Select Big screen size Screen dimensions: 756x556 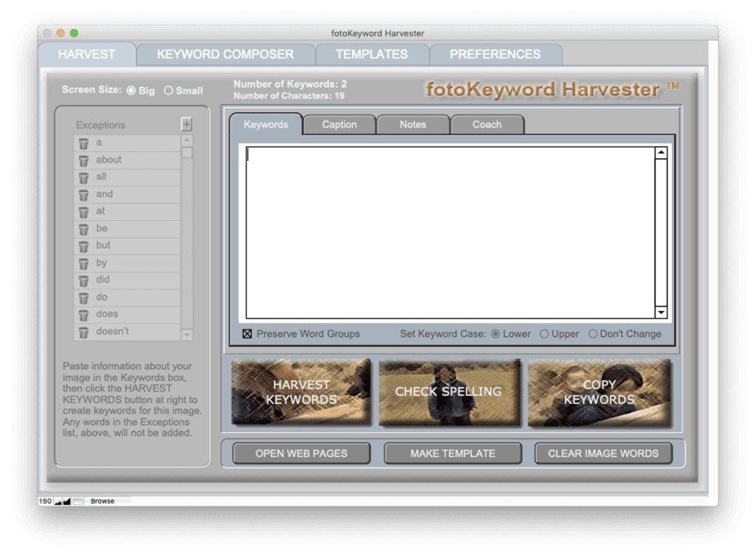pyautogui.click(x=131, y=91)
